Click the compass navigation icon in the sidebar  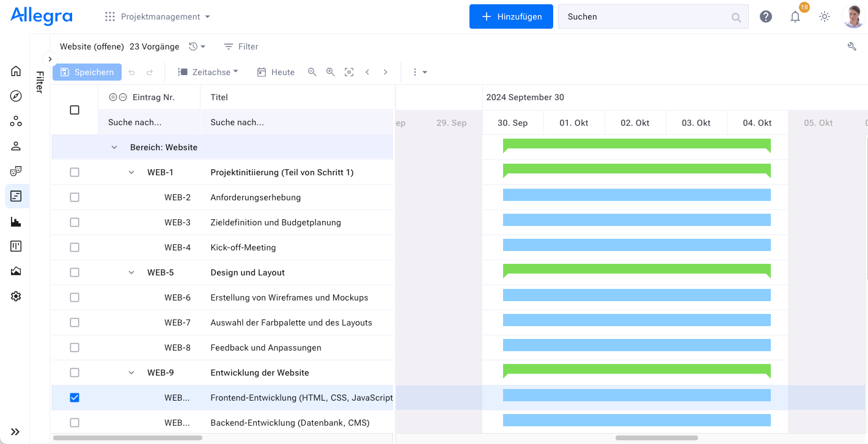coord(16,96)
